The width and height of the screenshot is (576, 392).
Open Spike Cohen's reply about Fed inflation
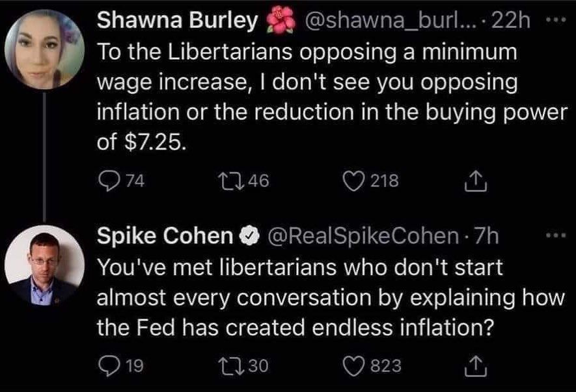pos(331,297)
